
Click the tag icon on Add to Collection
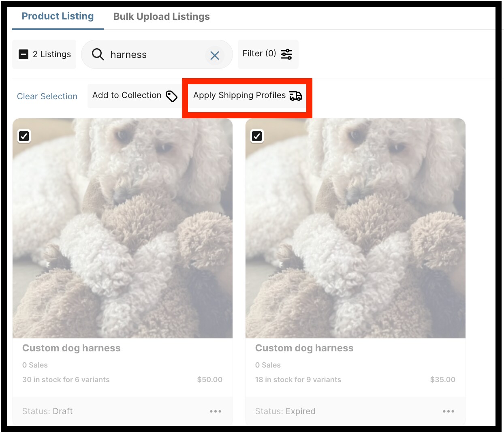coord(171,96)
